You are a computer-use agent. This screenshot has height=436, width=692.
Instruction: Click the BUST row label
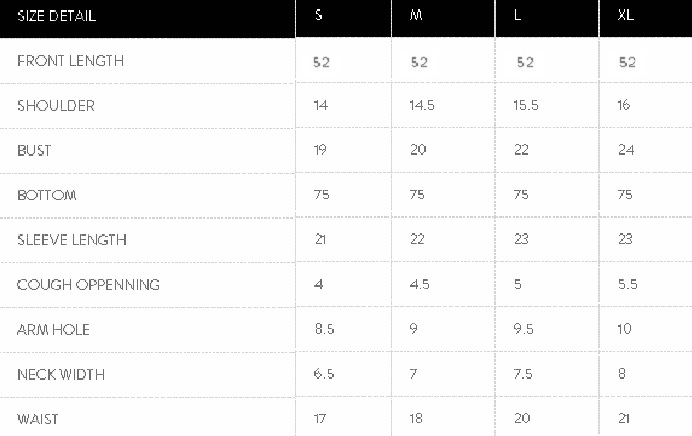[34, 150]
